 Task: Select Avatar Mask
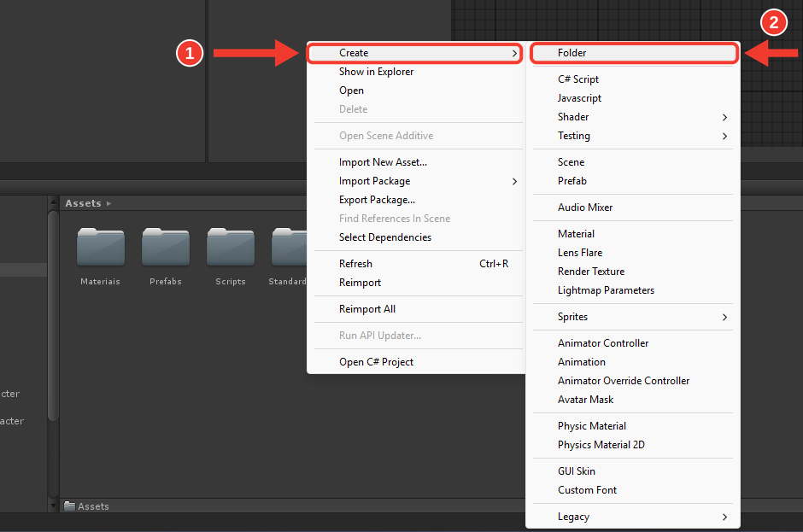pyautogui.click(x=634, y=400)
